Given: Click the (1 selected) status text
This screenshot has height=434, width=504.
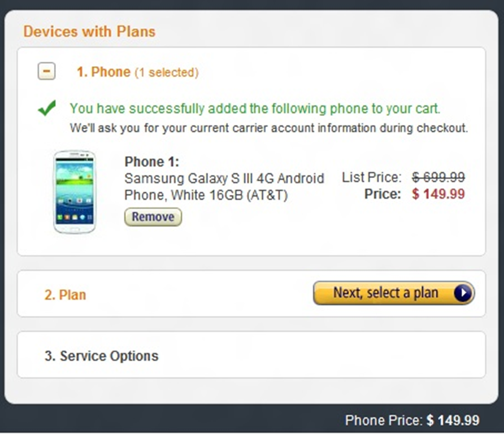Looking at the screenshot, I should [x=166, y=73].
